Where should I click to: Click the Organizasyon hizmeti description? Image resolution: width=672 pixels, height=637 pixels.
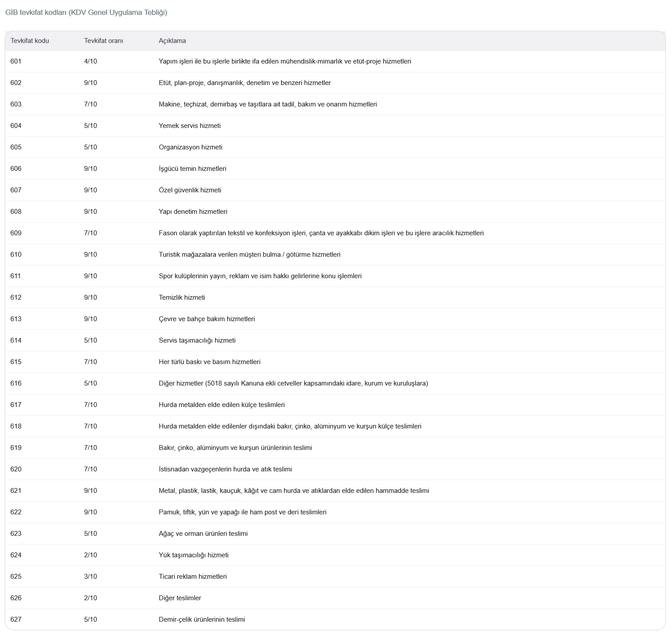click(x=190, y=147)
